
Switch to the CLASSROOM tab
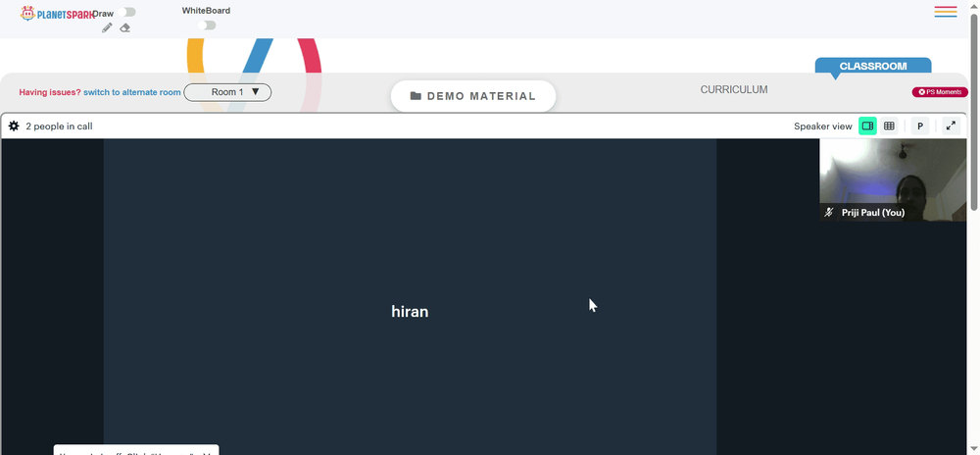click(x=872, y=67)
